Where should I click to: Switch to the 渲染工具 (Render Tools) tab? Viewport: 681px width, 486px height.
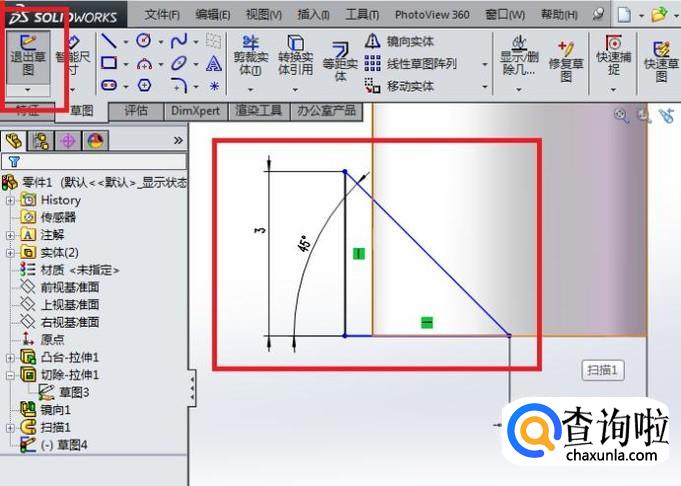pyautogui.click(x=259, y=111)
